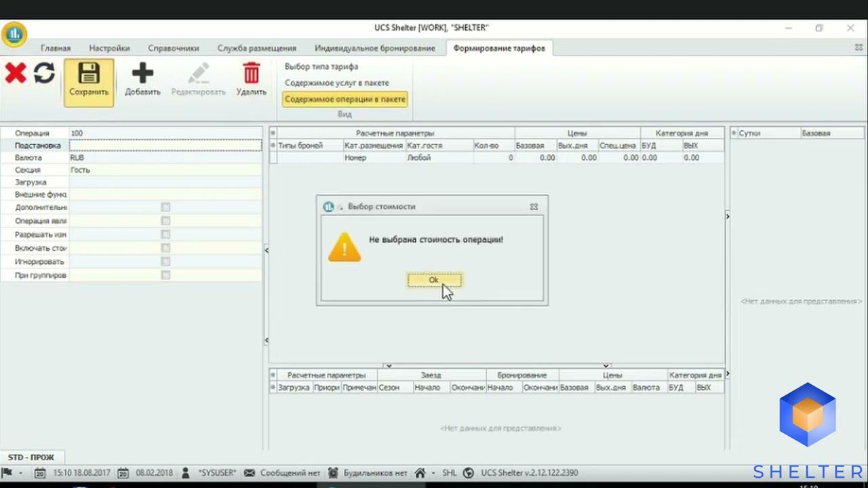Click the Секция value Гость

(165, 170)
